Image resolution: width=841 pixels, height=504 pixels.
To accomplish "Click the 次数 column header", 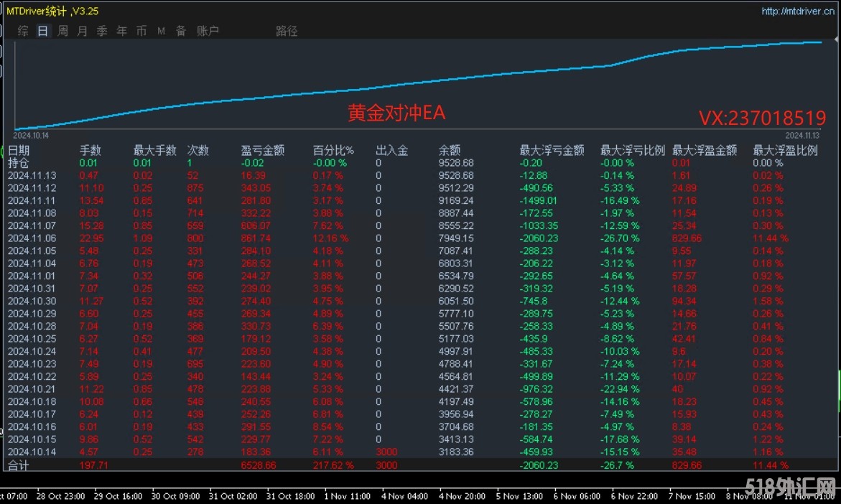I will coord(198,150).
